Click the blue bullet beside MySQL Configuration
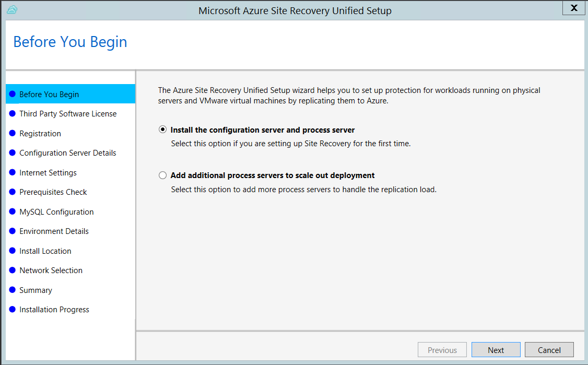This screenshot has width=588, height=365. [x=14, y=211]
